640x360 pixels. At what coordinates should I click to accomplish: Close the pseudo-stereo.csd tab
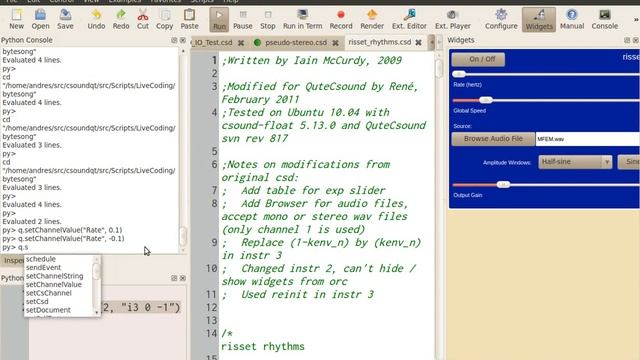[x=335, y=42]
